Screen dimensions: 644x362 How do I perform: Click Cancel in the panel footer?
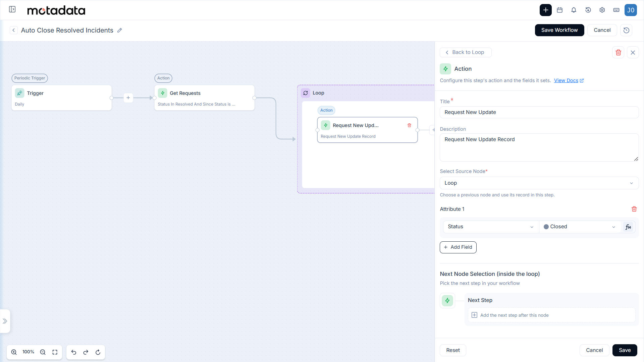(x=594, y=350)
